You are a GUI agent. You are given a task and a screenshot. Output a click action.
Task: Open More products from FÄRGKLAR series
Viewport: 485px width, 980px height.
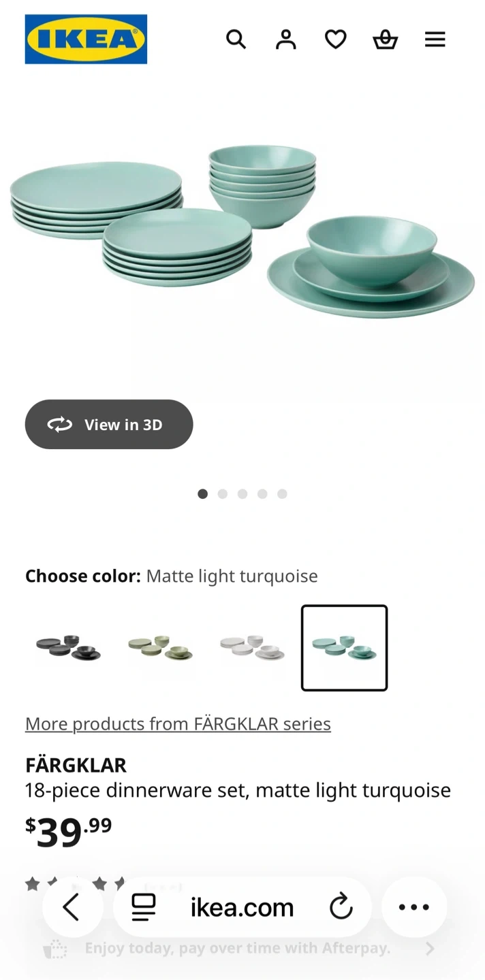click(178, 723)
